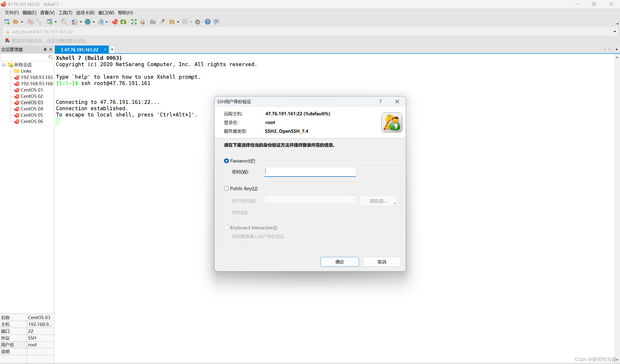Screen dimensions: 620x364
Task: Click the session manager search magnifier
Action: point(51,57)
